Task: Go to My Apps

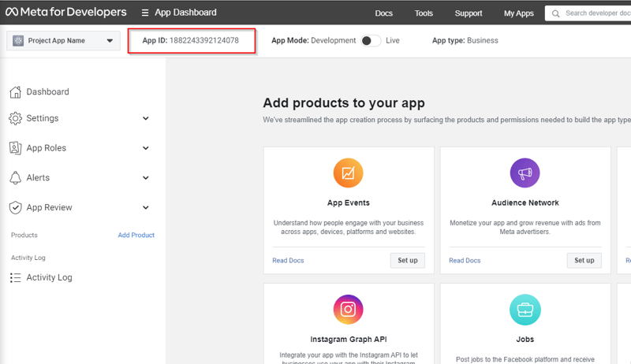Action: point(519,13)
